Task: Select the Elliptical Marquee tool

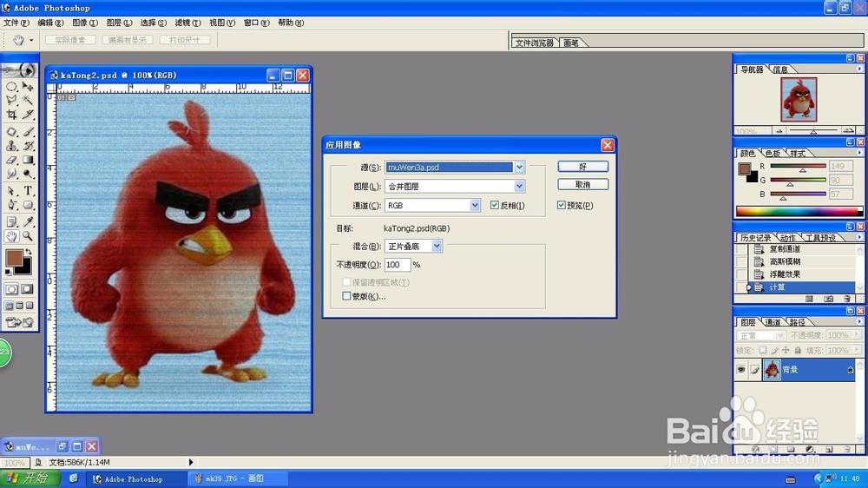Action: [x=11, y=87]
